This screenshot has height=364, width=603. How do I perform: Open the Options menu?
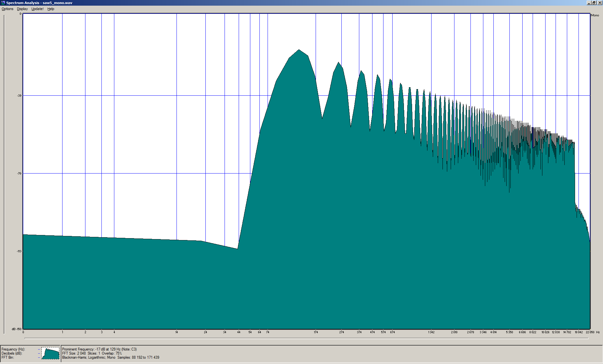[x=8, y=9]
